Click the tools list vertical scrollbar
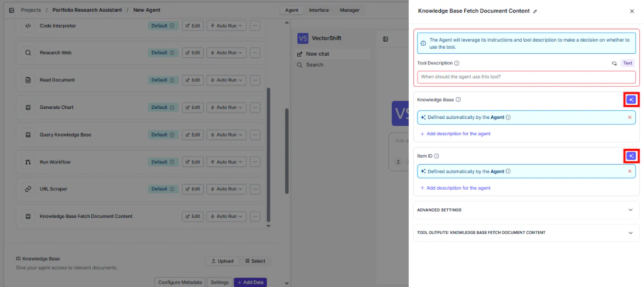Viewport: 644px width, 287px height. coord(269,154)
